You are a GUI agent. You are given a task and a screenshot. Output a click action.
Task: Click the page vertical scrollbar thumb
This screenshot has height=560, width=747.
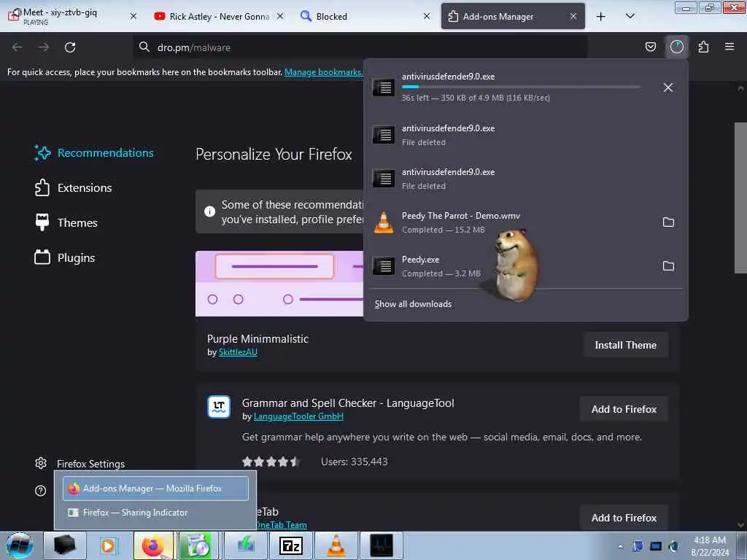click(740, 198)
